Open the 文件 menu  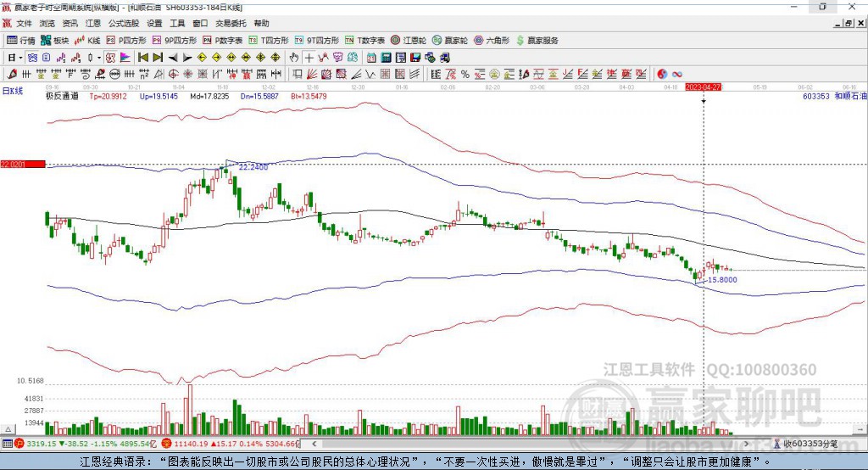[24, 23]
